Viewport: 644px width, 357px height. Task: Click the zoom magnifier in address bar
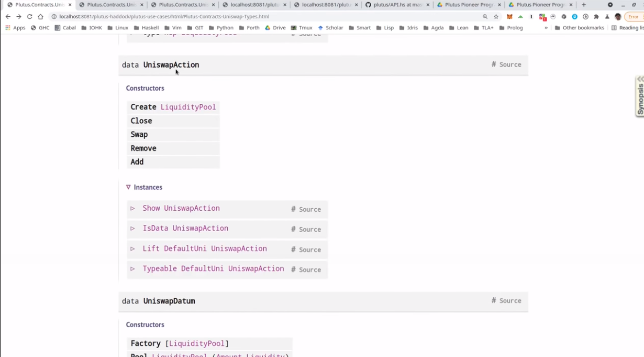[485, 17]
